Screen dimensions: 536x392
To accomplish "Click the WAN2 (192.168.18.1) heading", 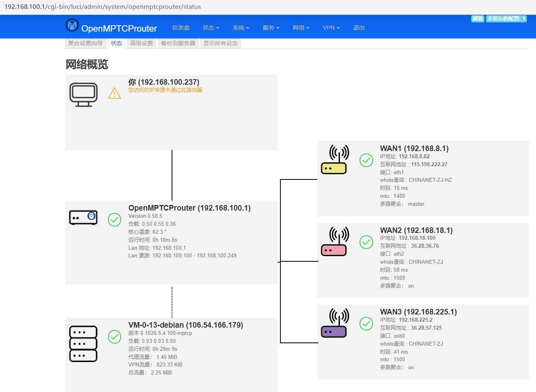I will 416,230.
